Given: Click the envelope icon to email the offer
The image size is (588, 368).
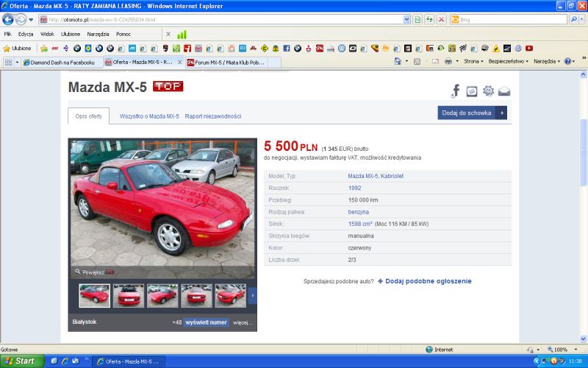Looking at the screenshot, I should (x=504, y=91).
